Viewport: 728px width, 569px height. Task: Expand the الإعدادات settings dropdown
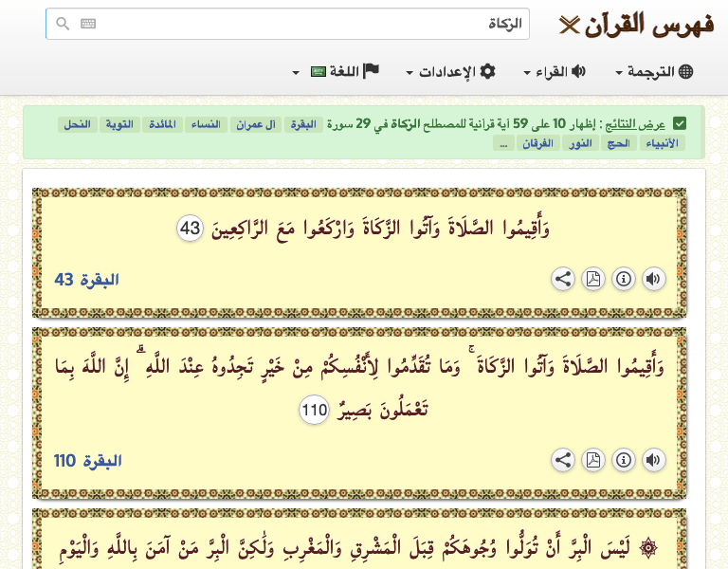coord(450,72)
